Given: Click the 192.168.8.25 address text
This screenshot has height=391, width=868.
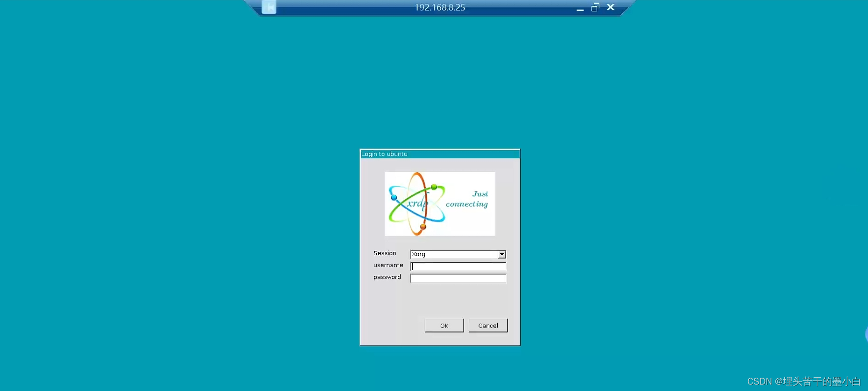Looking at the screenshot, I should (440, 7).
